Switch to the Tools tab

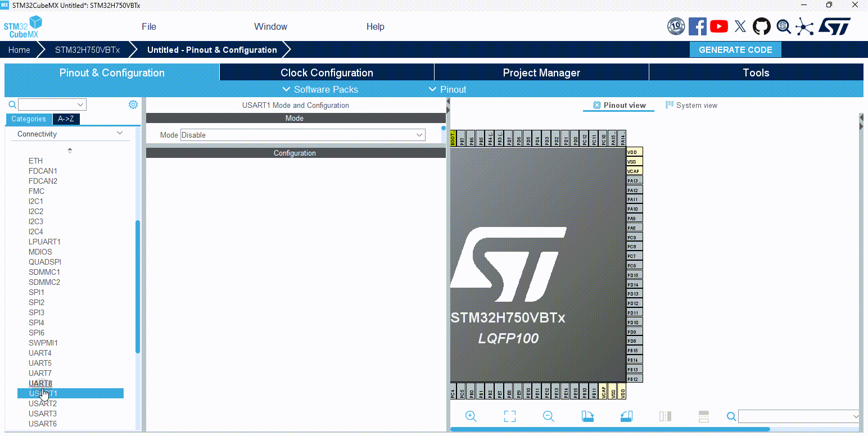pyautogui.click(x=756, y=72)
